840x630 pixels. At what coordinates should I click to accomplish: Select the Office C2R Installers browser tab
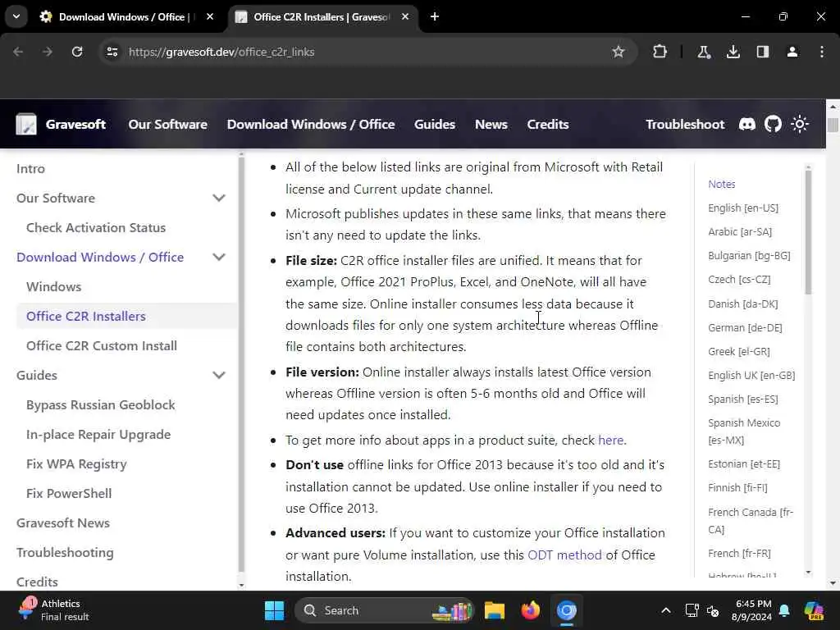pyautogui.click(x=322, y=16)
